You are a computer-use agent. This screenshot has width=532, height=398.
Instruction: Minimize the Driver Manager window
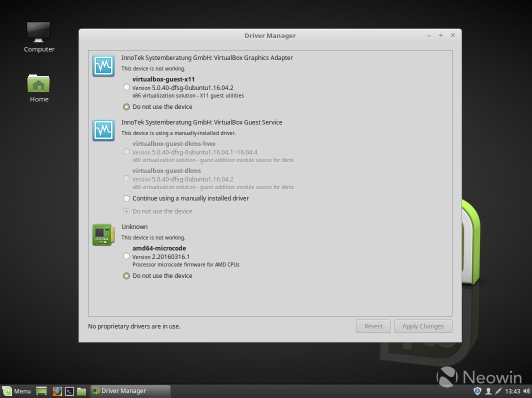[x=429, y=35]
